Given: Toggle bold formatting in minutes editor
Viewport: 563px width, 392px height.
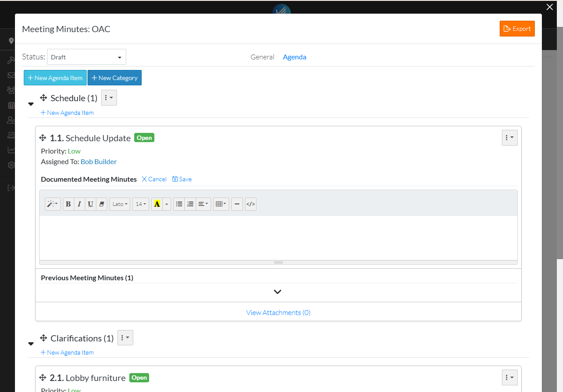Looking at the screenshot, I should pyautogui.click(x=68, y=204).
